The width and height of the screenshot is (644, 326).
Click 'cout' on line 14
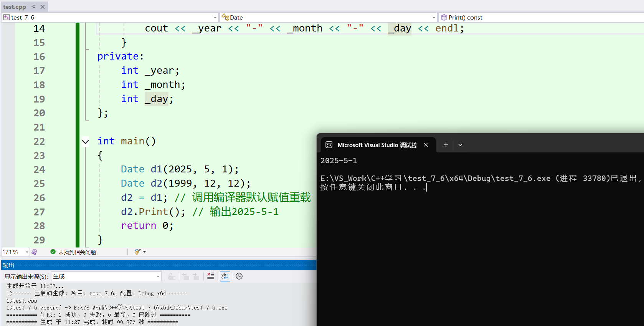[156, 28]
